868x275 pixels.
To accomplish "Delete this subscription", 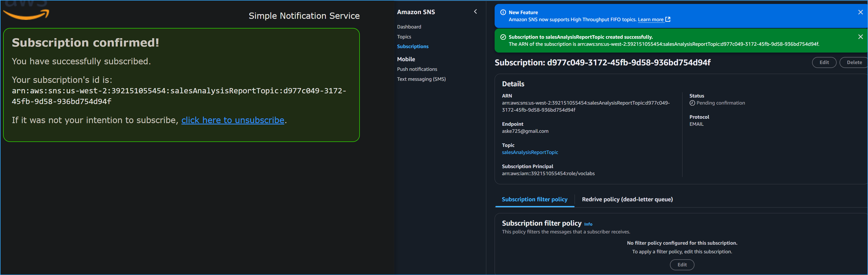I will [x=854, y=62].
